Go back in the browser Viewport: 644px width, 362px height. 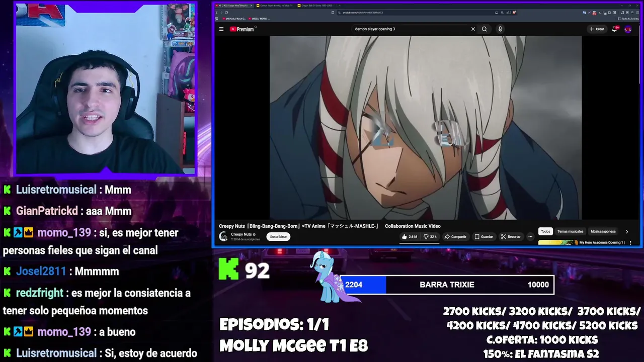(x=217, y=13)
